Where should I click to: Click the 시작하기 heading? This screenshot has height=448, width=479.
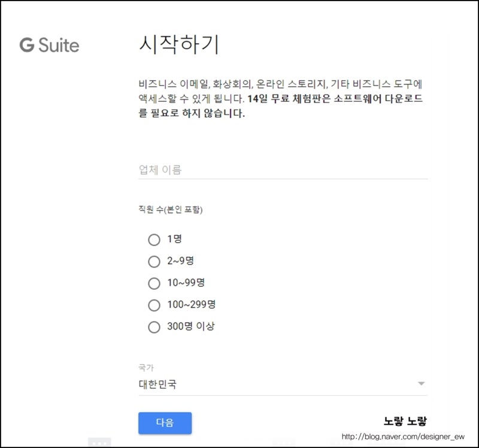coord(179,44)
